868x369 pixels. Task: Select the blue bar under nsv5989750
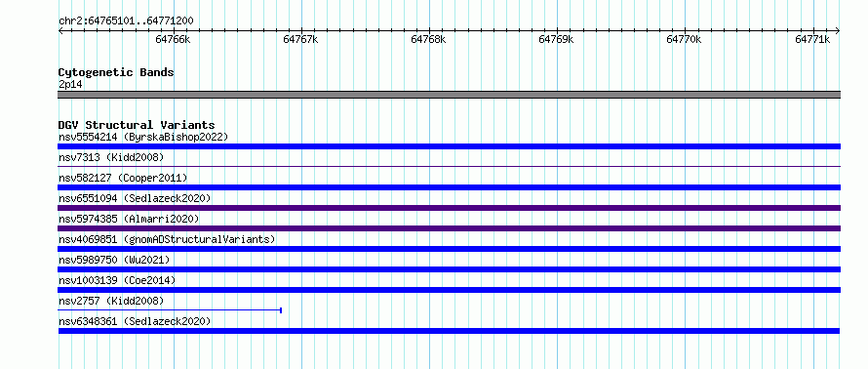click(449, 269)
